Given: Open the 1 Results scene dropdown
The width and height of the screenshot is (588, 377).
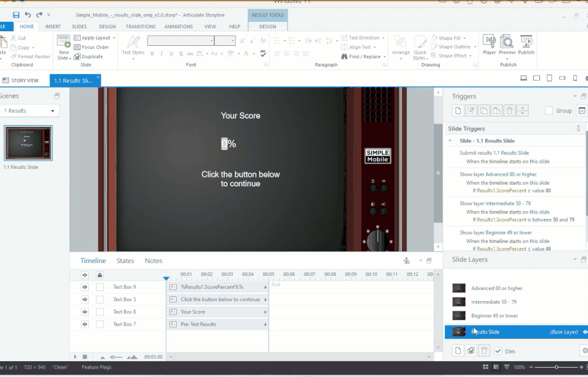Looking at the screenshot, I should coord(29,111).
